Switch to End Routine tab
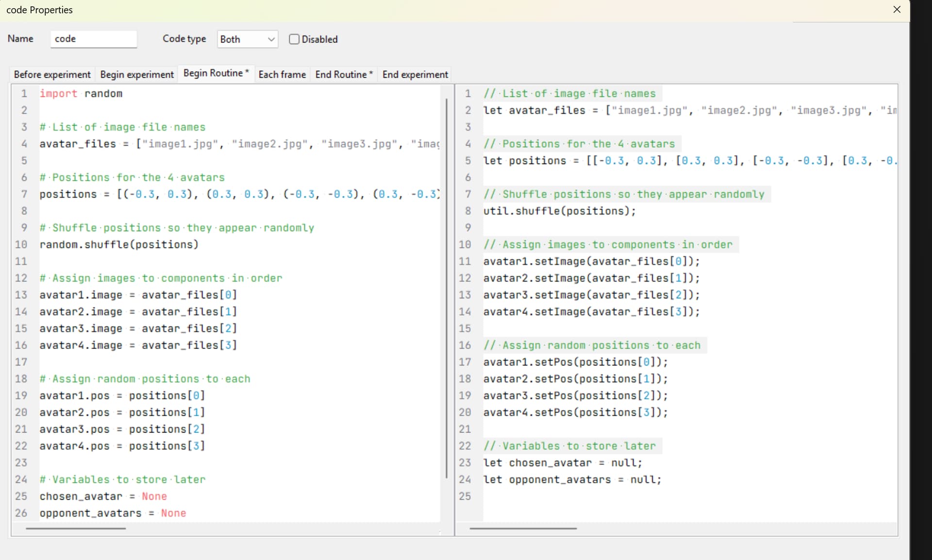Screen dimensions: 932x560 point(343,74)
